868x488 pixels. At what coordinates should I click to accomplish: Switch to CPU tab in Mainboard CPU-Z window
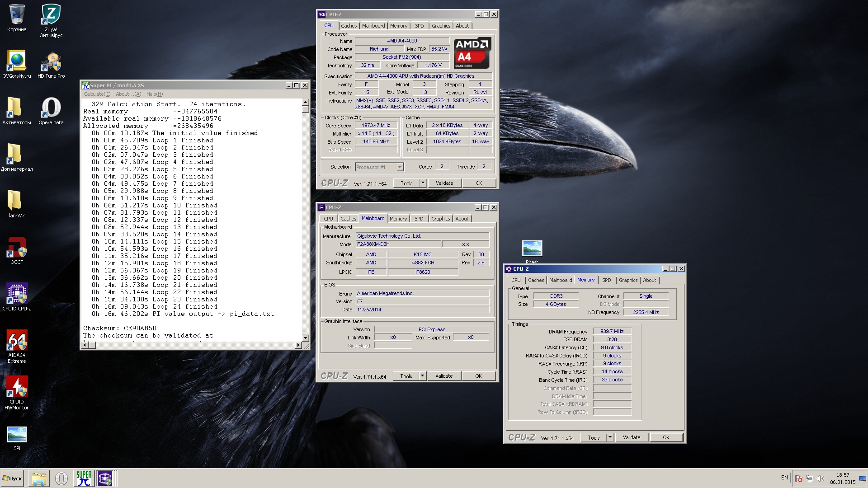[328, 219]
